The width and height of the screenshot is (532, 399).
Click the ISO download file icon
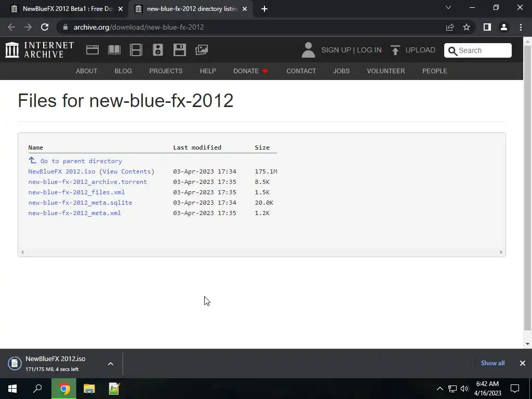pos(15,363)
